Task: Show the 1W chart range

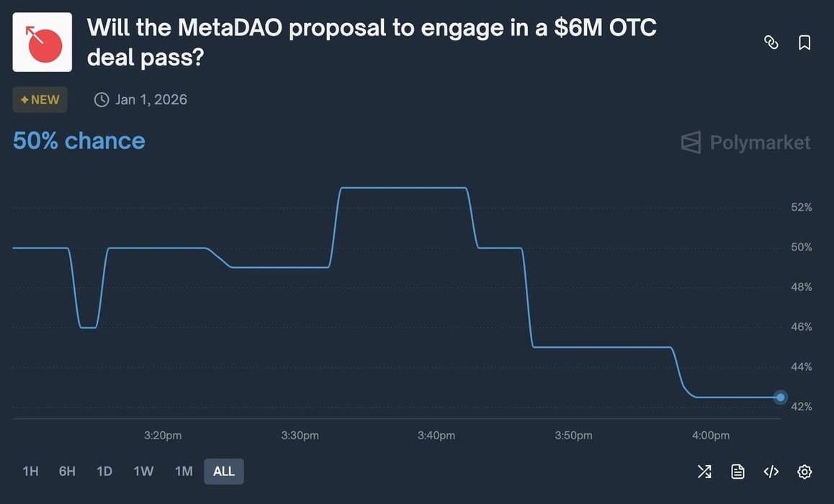Action: pyautogui.click(x=143, y=472)
